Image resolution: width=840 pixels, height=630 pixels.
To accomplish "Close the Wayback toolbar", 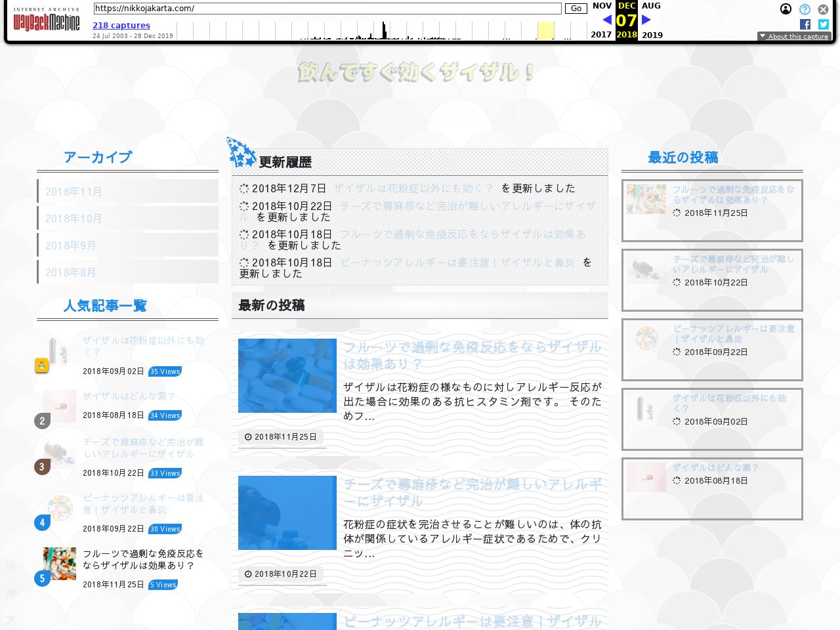I will (823, 9).
